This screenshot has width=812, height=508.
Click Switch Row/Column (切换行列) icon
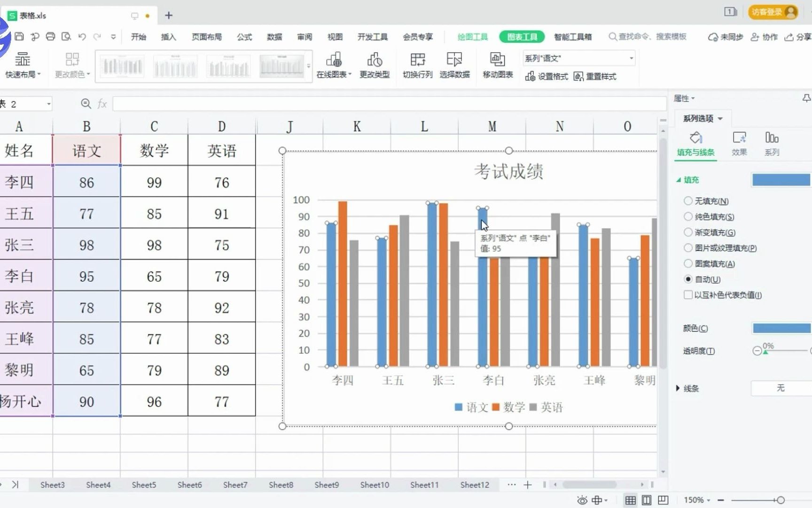pos(417,65)
